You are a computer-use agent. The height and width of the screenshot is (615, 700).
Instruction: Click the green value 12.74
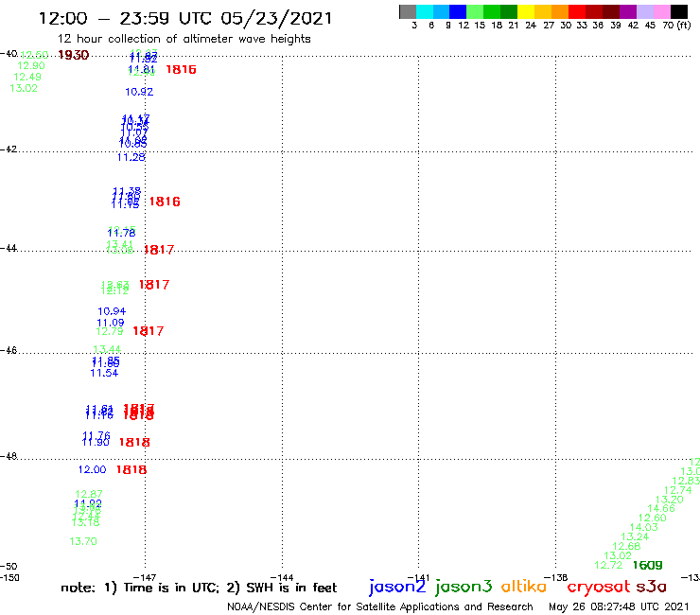pyautogui.click(x=677, y=490)
